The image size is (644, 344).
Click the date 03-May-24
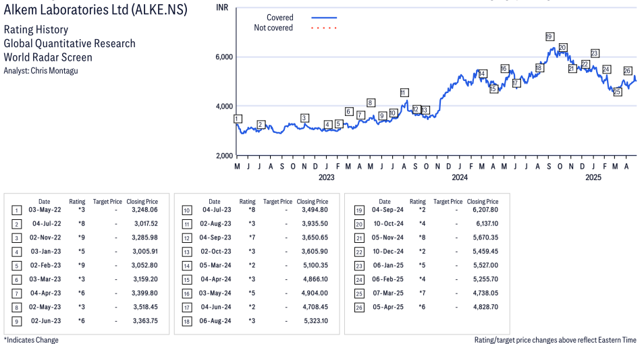(215, 293)
